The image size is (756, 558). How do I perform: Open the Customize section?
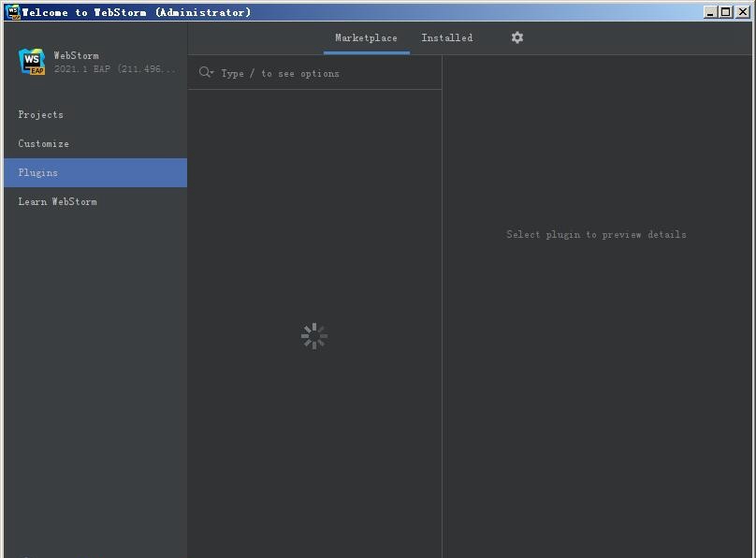(x=95, y=144)
